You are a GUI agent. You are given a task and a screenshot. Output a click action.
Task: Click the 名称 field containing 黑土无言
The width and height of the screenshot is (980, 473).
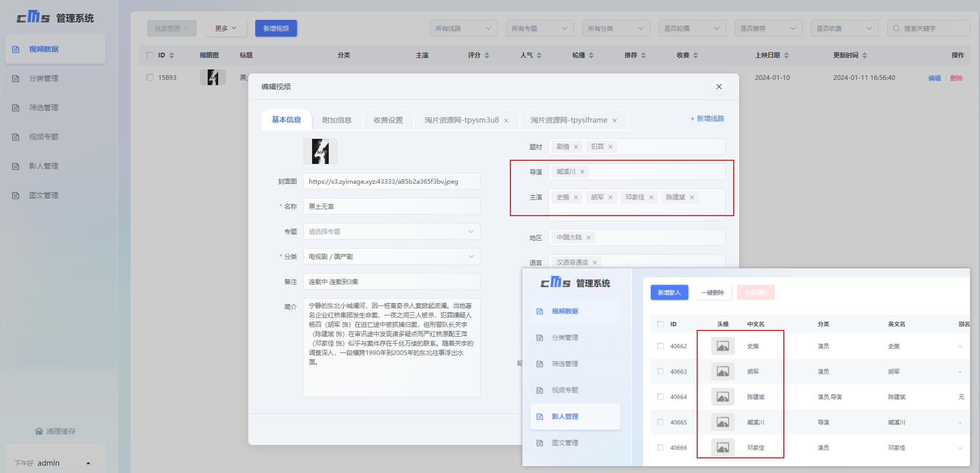tap(392, 206)
